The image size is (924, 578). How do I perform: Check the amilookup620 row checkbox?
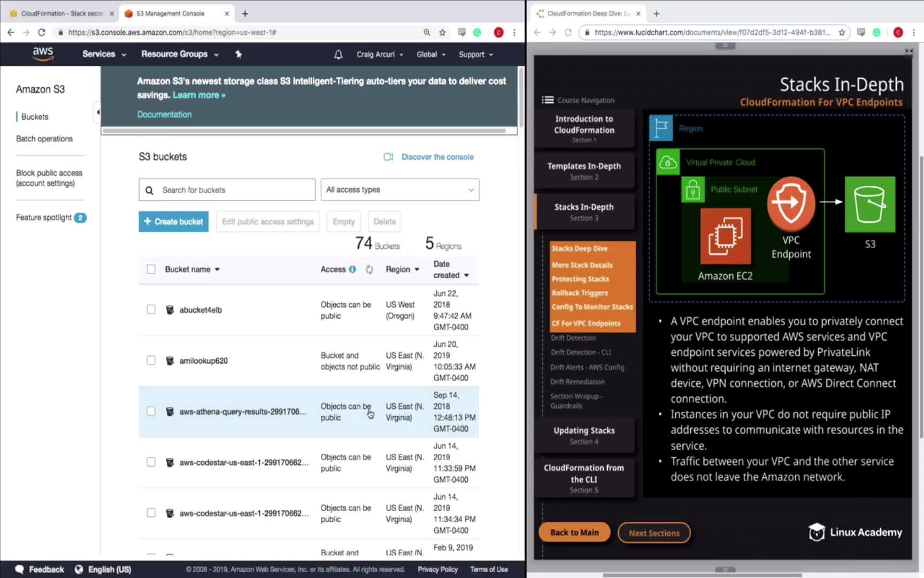pyautogui.click(x=151, y=361)
